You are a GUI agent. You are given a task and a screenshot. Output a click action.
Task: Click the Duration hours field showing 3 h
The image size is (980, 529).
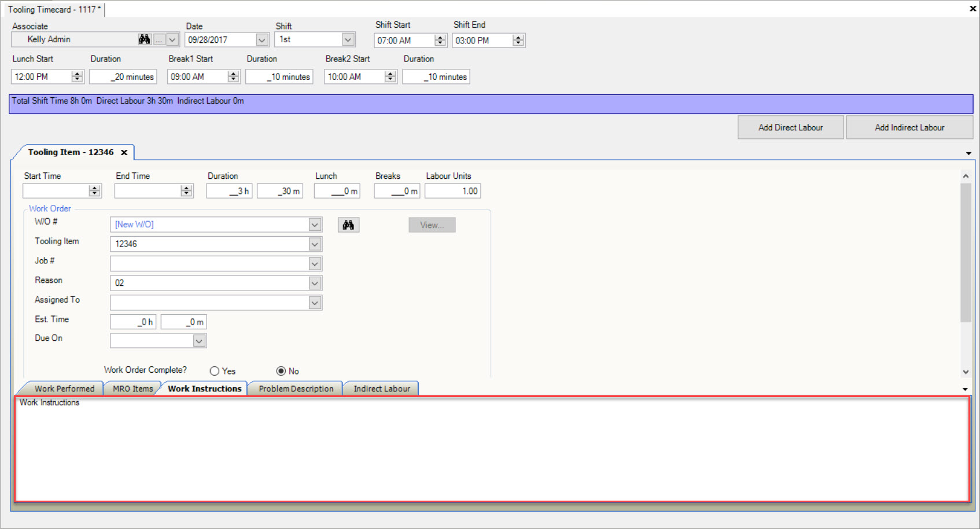click(229, 191)
